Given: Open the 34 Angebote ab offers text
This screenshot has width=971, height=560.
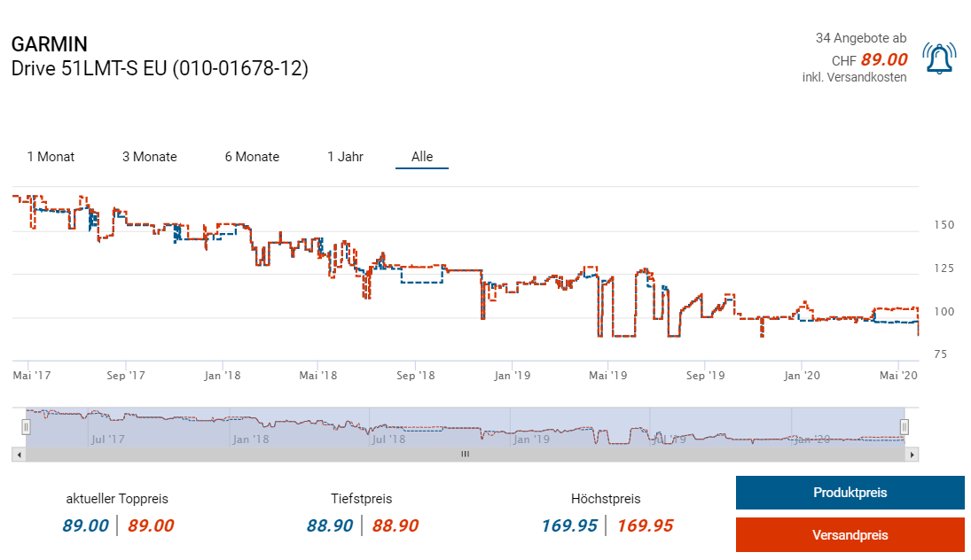Looking at the screenshot, I should click(860, 38).
